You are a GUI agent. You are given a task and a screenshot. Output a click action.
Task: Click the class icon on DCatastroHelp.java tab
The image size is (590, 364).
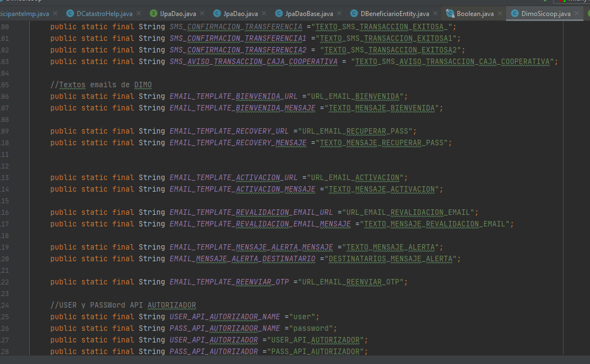tap(70, 13)
